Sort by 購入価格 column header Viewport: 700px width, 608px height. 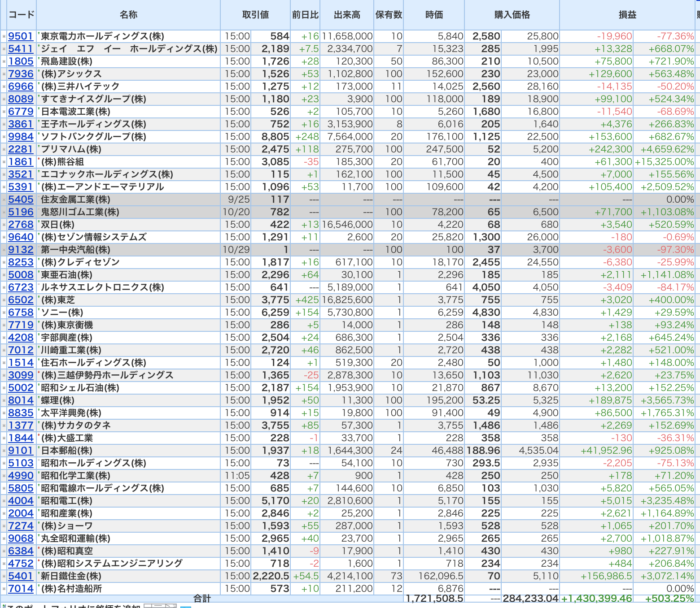click(x=512, y=15)
